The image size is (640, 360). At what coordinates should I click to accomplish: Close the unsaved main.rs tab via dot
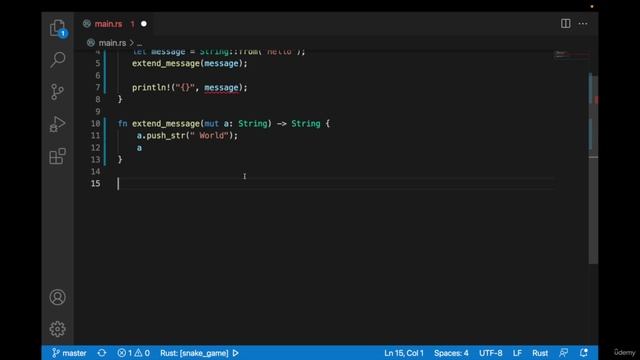144,24
